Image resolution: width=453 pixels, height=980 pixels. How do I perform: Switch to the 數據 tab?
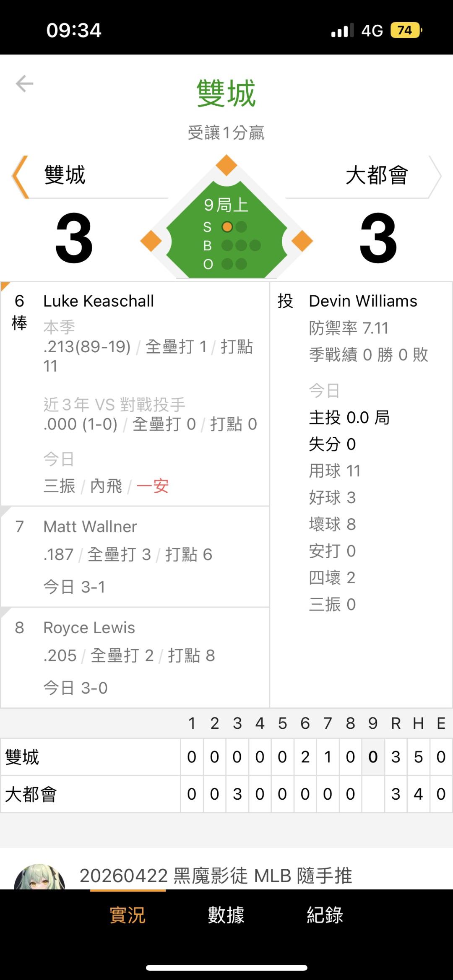tap(226, 915)
